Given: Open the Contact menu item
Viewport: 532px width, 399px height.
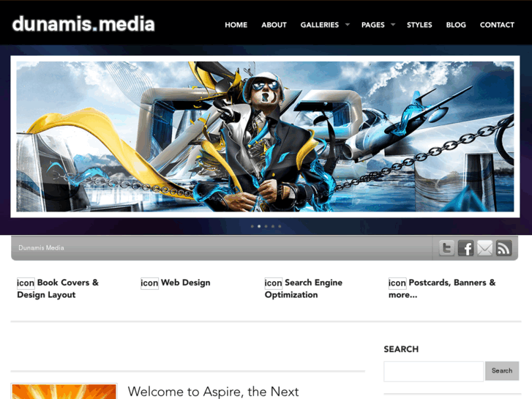Looking at the screenshot, I should pos(497,25).
